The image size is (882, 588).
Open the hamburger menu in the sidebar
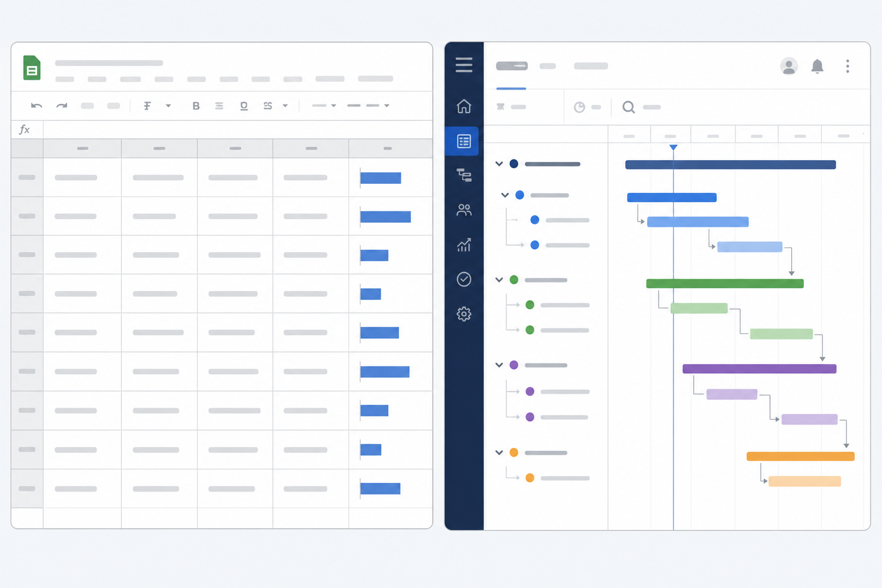coord(464,65)
